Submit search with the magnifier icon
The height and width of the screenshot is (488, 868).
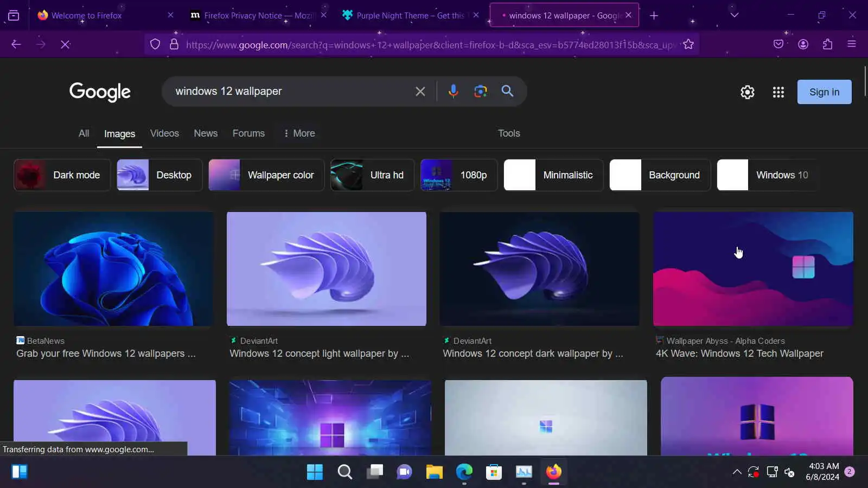click(507, 91)
